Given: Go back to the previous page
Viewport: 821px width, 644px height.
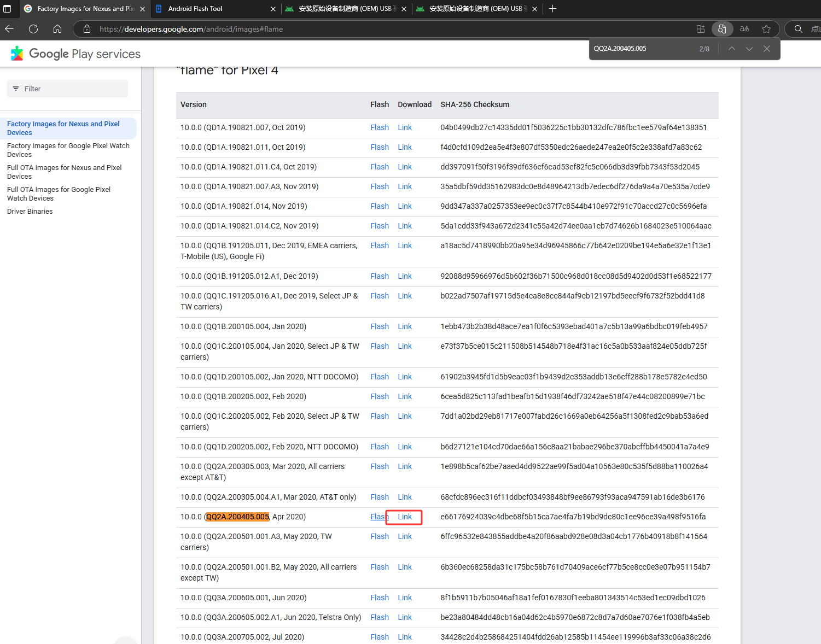Looking at the screenshot, I should [9, 29].
